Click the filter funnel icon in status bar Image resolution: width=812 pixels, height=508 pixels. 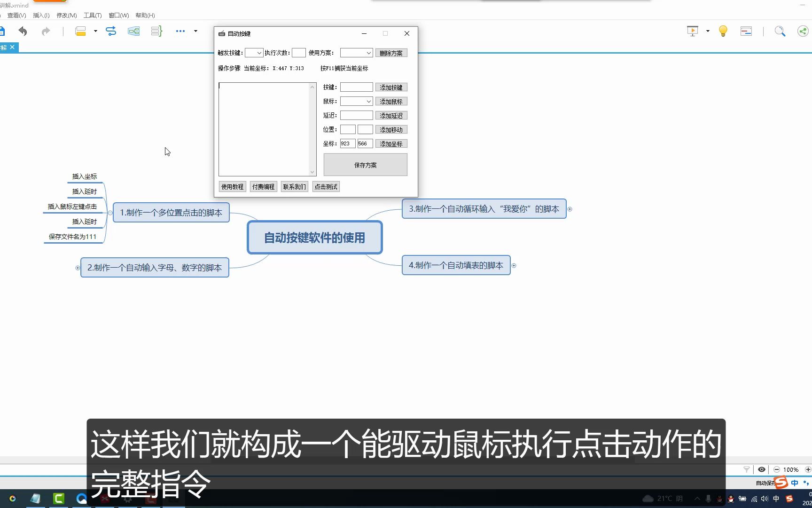click(x=747, y=469)
